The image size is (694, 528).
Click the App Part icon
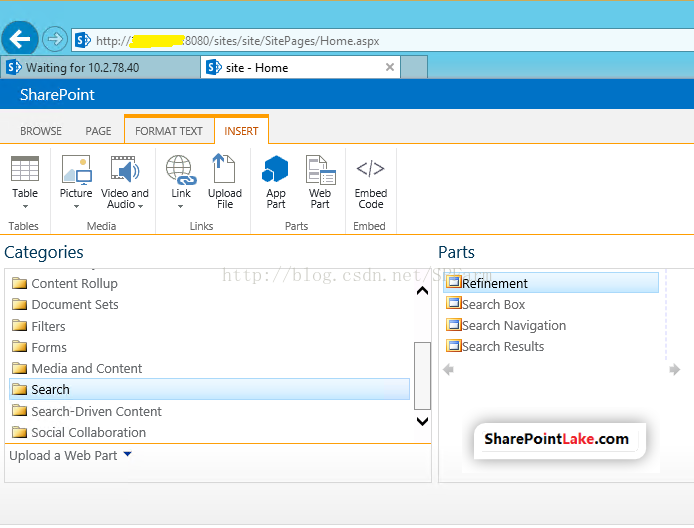point(275,169)
